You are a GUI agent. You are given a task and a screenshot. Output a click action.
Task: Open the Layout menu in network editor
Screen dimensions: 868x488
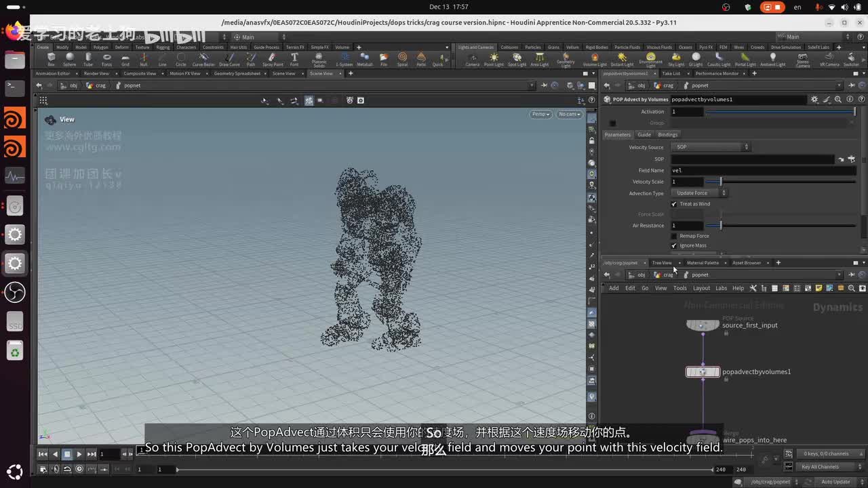pos(701,288)
